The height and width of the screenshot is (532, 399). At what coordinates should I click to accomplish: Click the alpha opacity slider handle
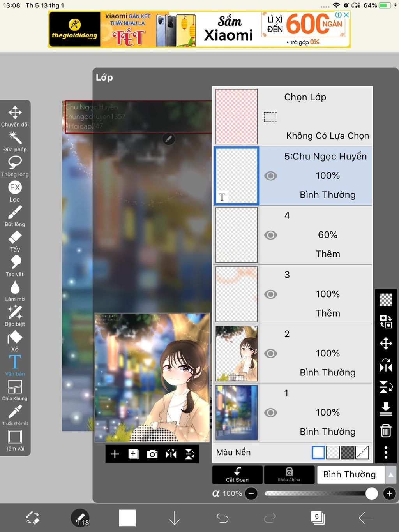pyautogui.click(x=372, y=494)
